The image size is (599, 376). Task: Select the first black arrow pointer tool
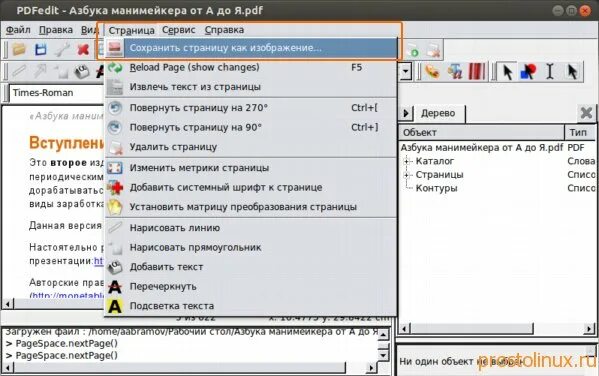507,71
